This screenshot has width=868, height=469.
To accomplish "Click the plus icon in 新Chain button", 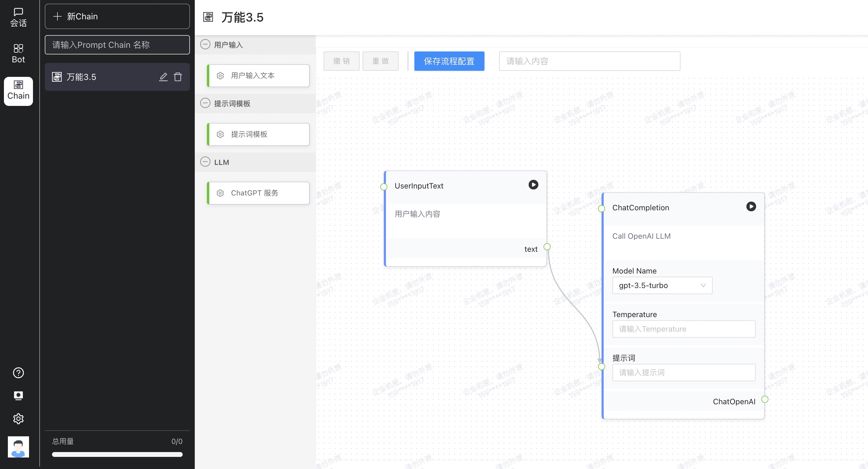I will tap(58, 17).
